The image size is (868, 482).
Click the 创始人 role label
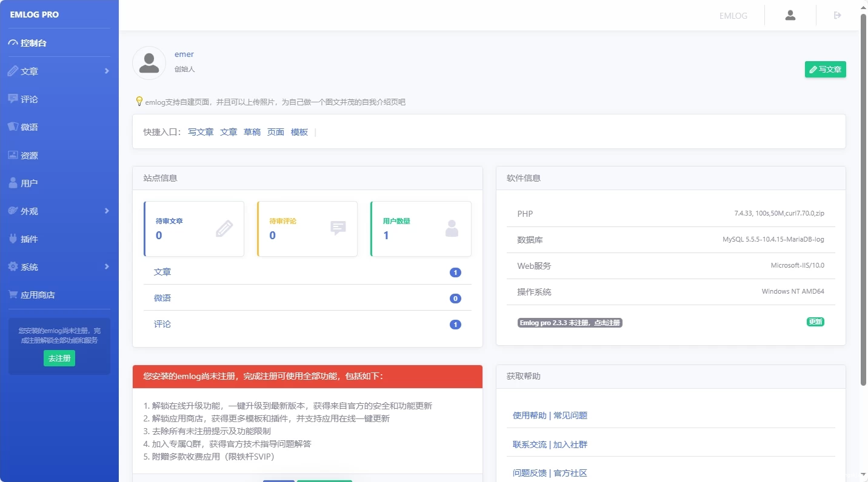185,69
